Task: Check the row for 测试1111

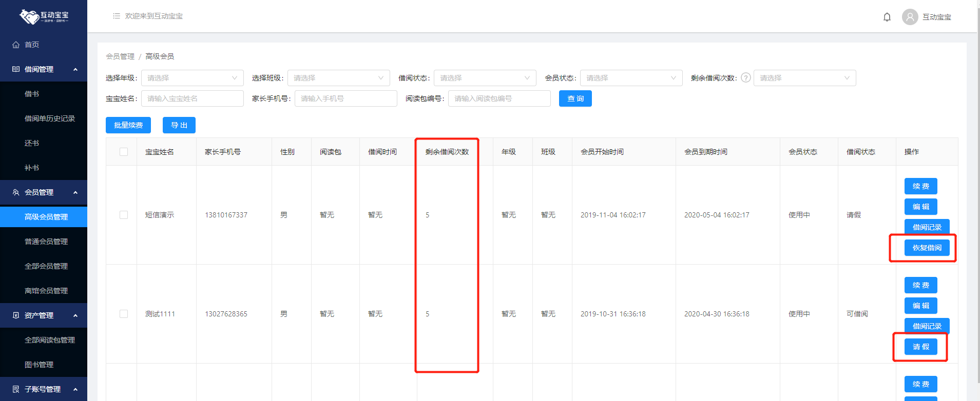Action: coord(124,314)
